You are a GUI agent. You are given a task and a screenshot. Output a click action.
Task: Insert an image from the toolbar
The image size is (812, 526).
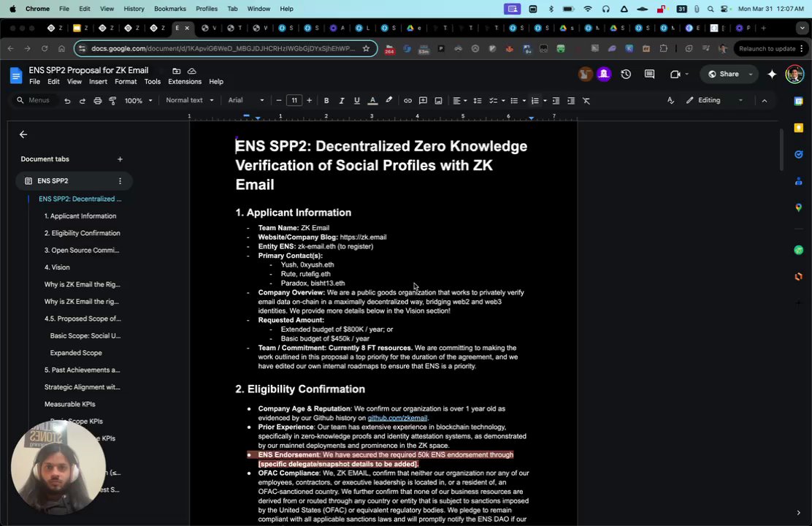point(438,101)
